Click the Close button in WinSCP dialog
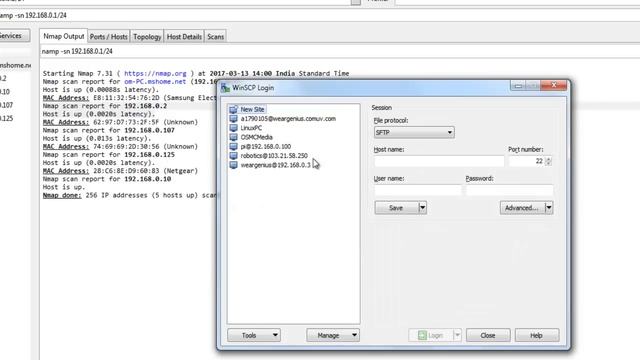This screenshot has height=360, width=640. point(488,335)
